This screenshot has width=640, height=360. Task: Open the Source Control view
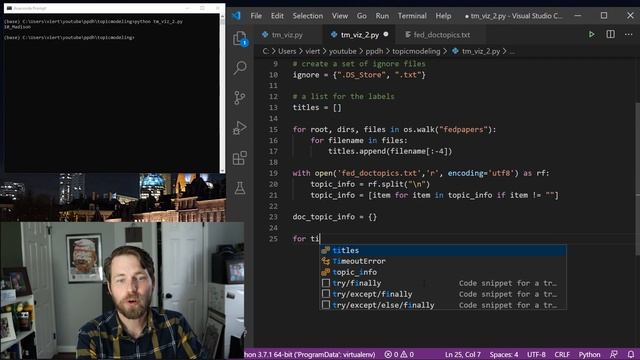point(240,98)
